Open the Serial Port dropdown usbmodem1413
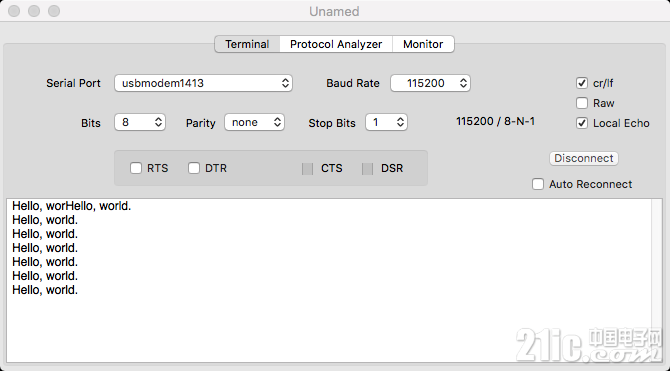The image size is (670, 371). click(203, 83)
